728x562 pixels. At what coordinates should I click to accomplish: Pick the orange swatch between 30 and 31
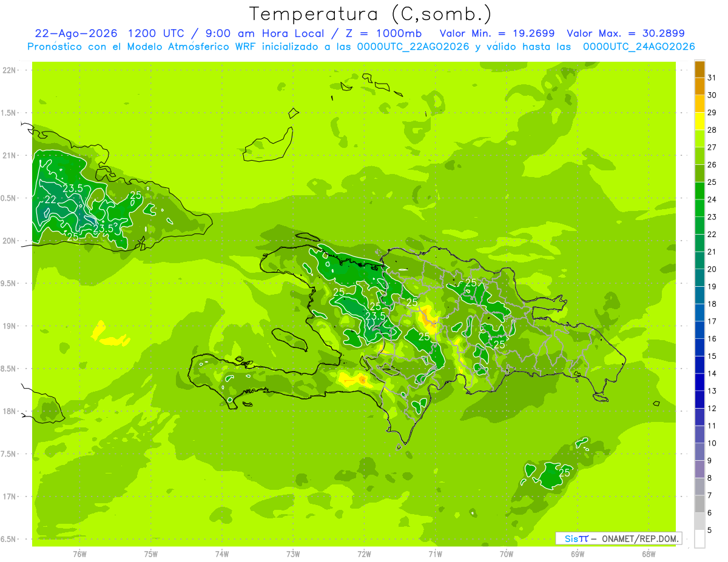(x=699, y=86)
